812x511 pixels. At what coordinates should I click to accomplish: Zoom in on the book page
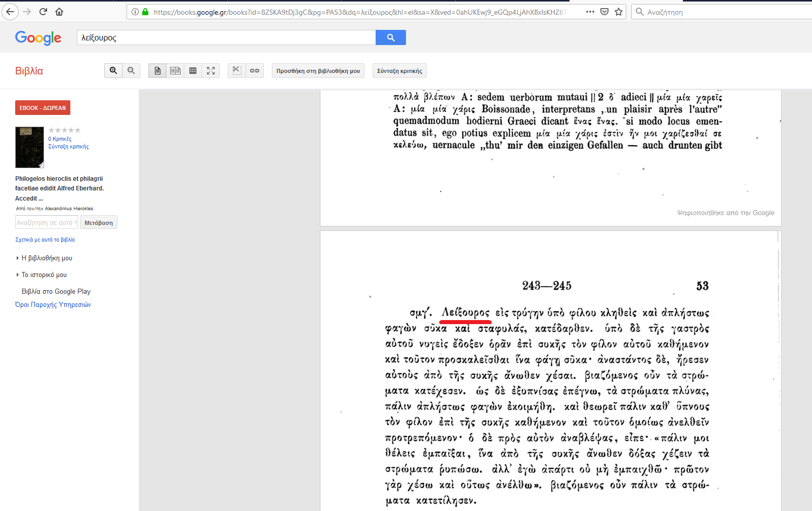tap(113, 70)
